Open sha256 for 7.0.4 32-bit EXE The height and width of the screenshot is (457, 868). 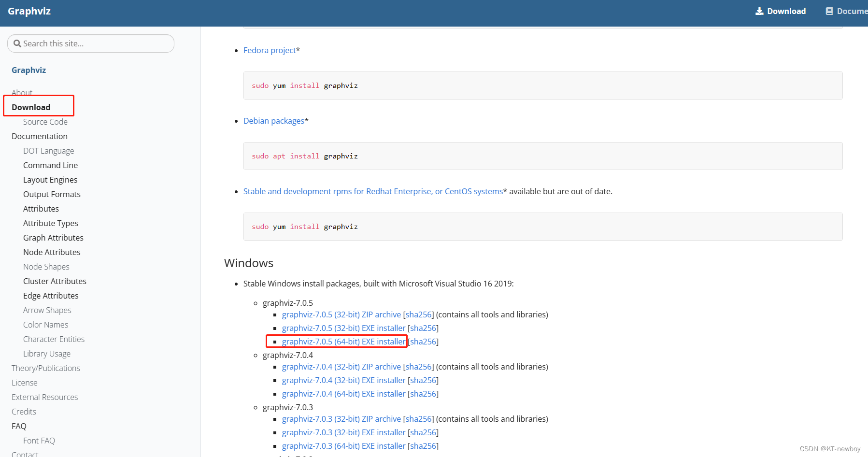[x=423, y=380]
